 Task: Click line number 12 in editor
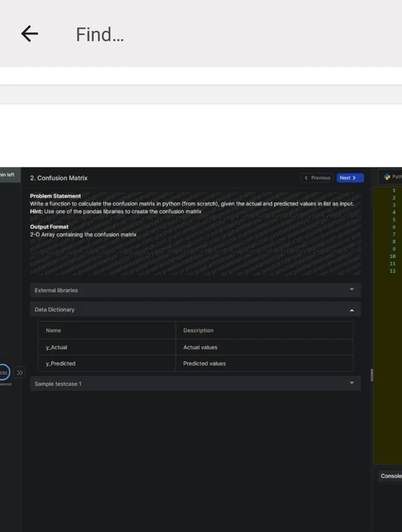click(392, 271)
